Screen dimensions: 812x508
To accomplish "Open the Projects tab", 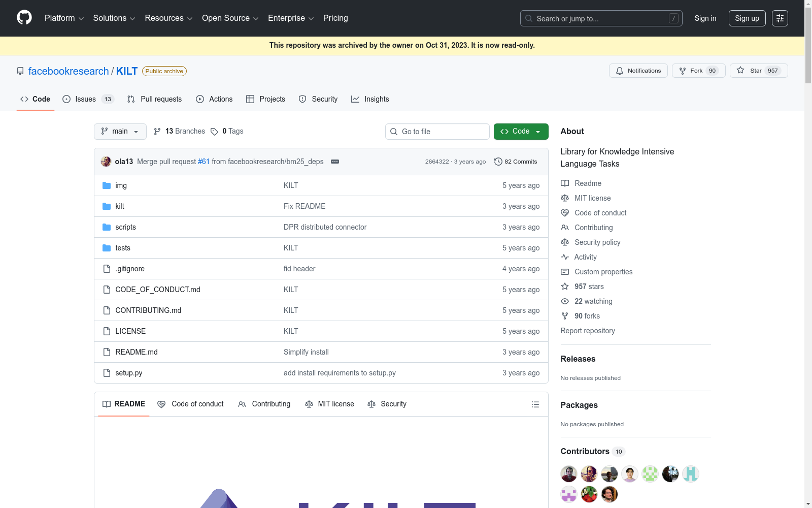I will coord(265,99).
